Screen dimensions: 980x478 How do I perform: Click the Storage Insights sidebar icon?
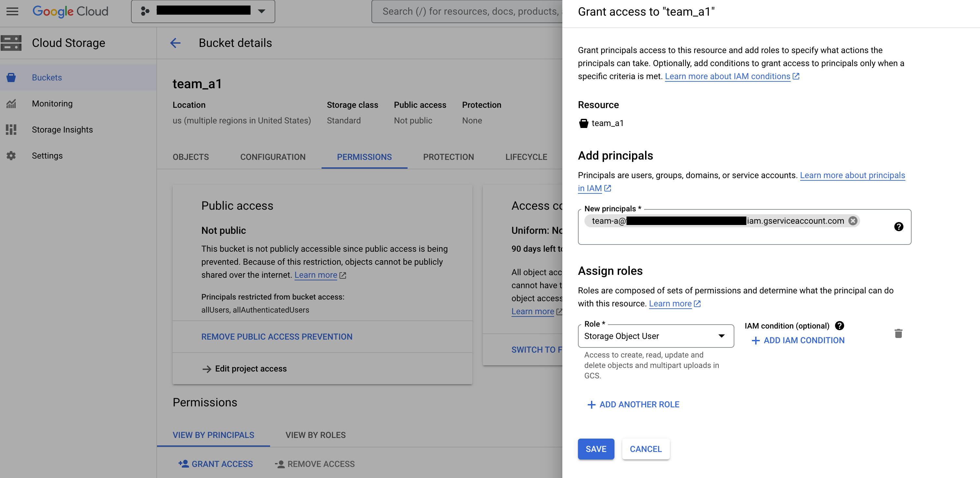click(11, 130)
